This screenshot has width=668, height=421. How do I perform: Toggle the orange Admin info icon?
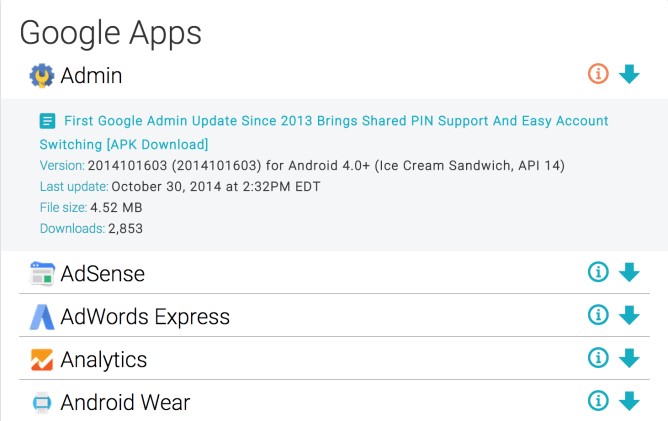tap(598, 73)
